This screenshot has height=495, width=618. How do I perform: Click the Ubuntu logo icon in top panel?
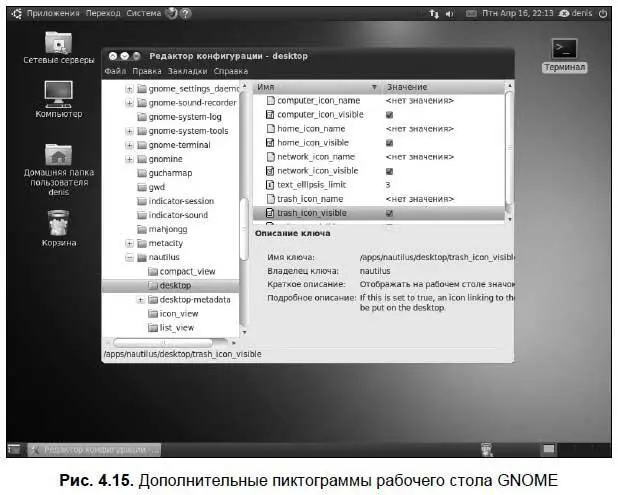tap(16, 14)
